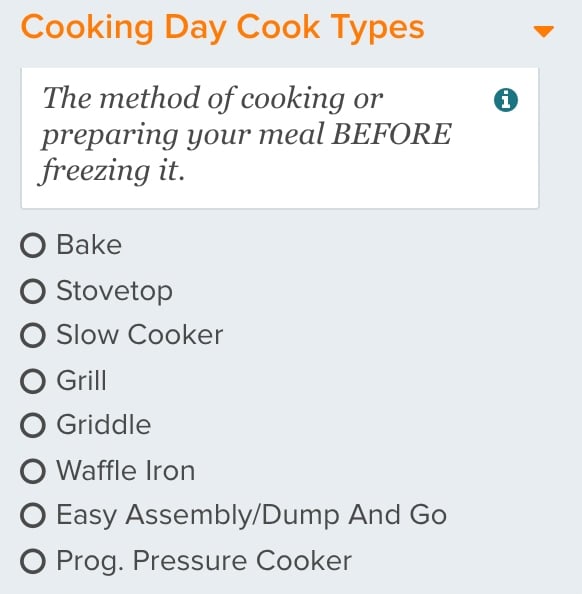Image resolution: width=582 pixels, height=594 pixels.
Task: Click the Stovetop text label
Action: pyautogui.click(x=114, y=292)
